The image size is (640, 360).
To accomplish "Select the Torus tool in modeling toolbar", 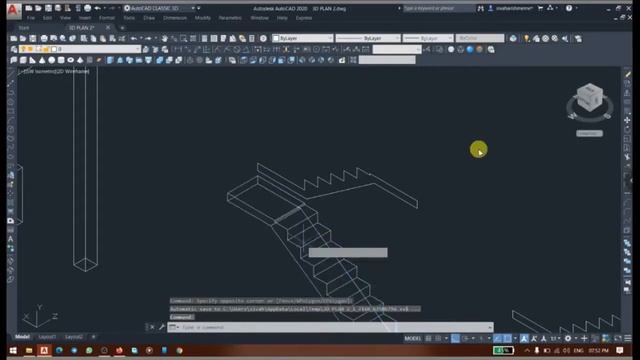I will click(x=71, y=60).
